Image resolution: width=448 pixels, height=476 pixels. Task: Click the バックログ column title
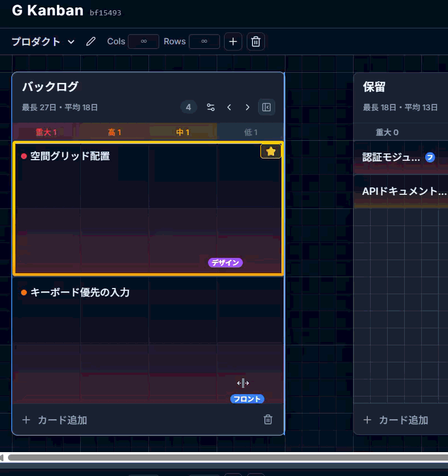pos(50,87)
